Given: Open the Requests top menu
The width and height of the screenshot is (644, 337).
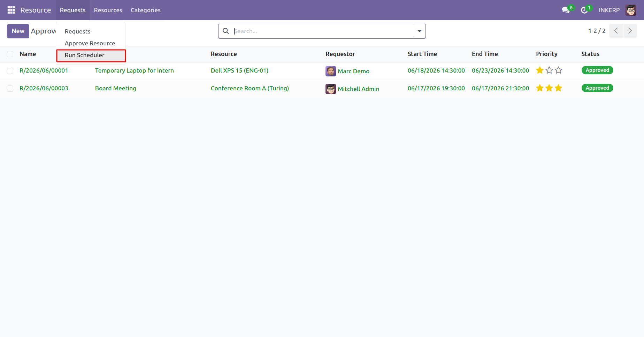Looking at the screenshot, I should 72,10.
